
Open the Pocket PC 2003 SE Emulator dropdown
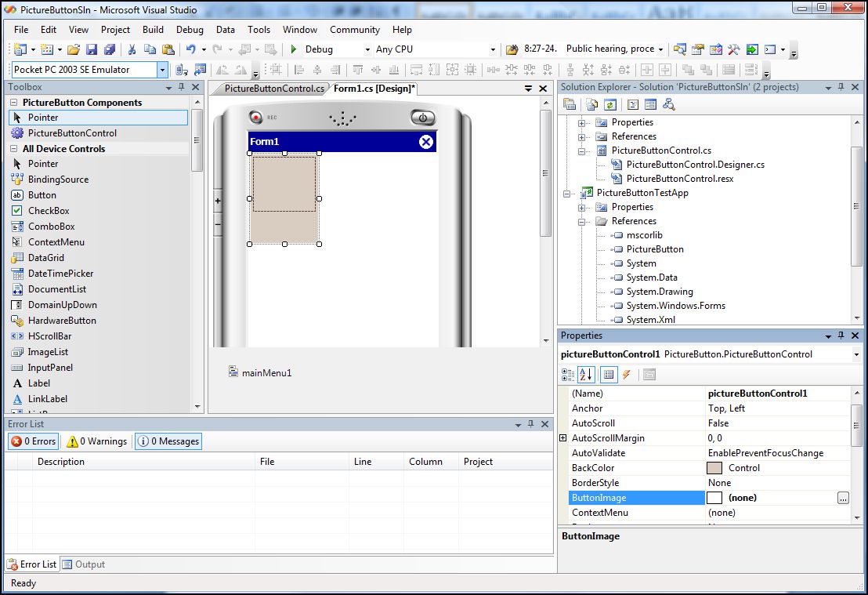pos(162,70)
